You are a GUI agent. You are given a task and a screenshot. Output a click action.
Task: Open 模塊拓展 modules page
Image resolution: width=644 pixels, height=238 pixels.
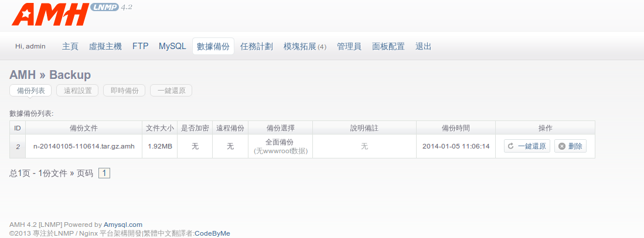point(304,46)
